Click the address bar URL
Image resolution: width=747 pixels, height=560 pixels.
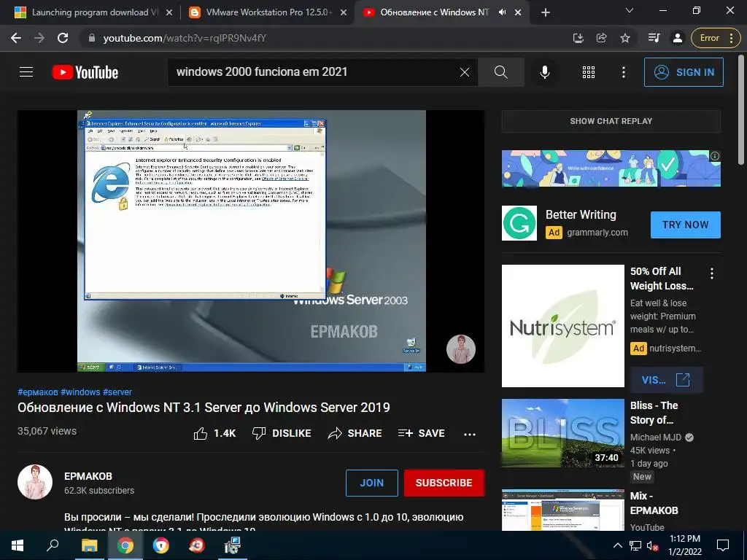pos(185,38)
